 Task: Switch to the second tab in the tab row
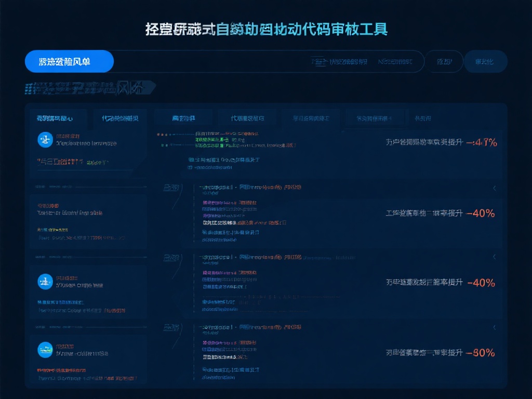120,118
